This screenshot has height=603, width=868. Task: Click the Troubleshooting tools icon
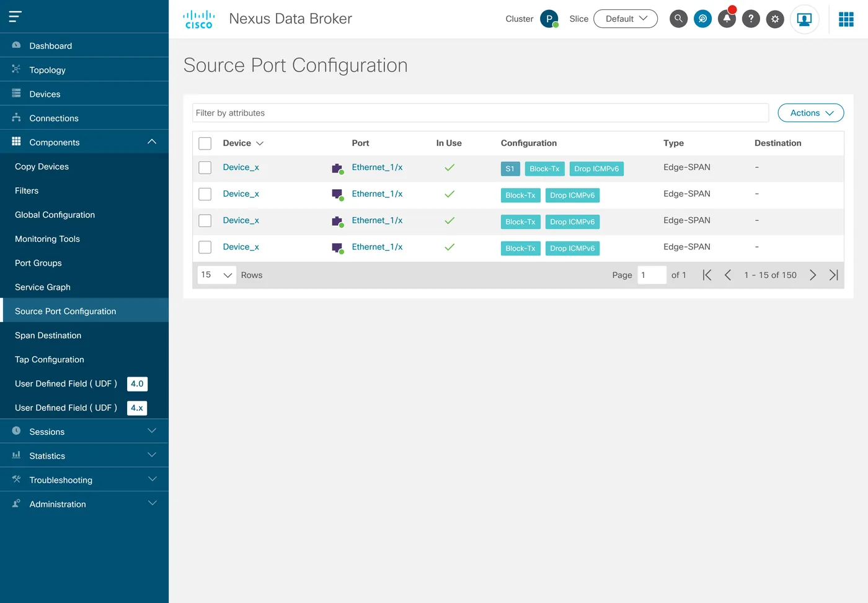(x=16, y=480)
